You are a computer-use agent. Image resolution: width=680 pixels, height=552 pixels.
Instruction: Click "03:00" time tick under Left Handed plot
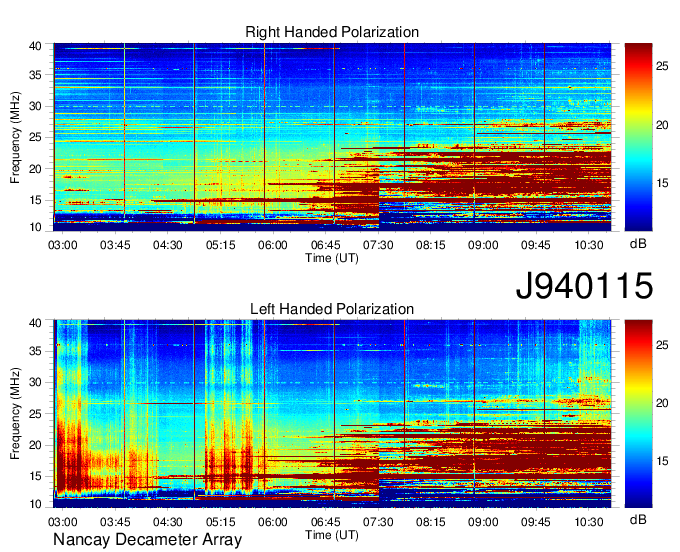point(62,522)
